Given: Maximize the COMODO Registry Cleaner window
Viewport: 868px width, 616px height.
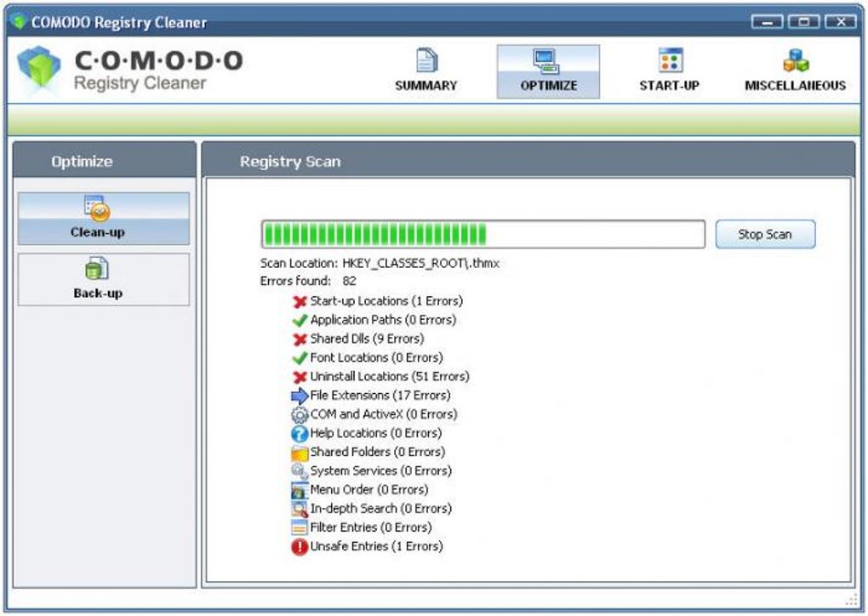Looking at the screenshot, I should (804, 22).
